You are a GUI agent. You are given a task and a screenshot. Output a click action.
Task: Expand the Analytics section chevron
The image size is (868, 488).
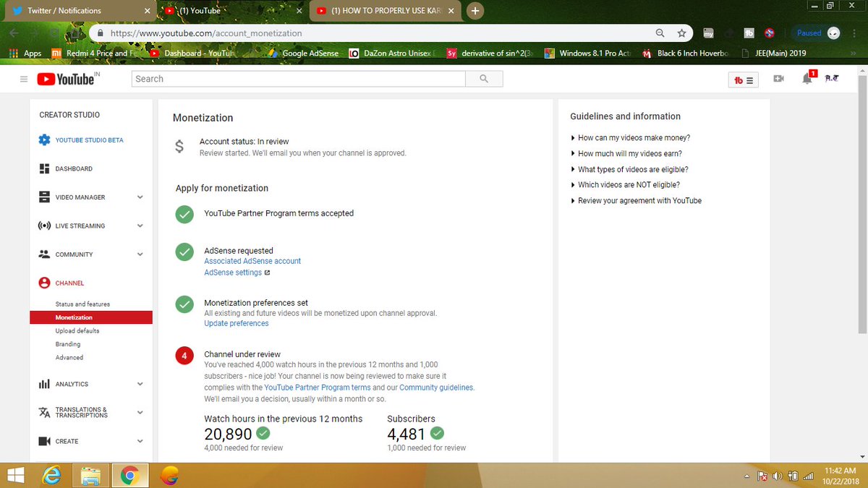pyautogui.click(x=140, y=384)
